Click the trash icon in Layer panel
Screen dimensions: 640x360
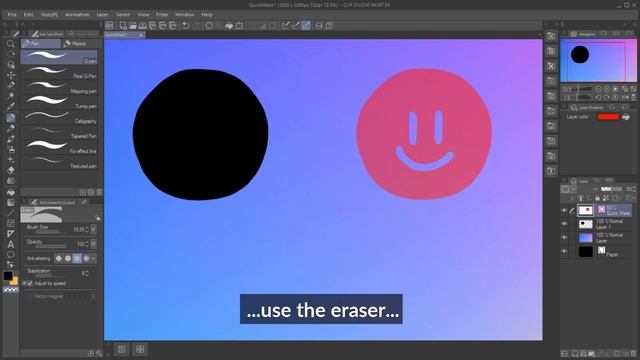coord(633,353)
